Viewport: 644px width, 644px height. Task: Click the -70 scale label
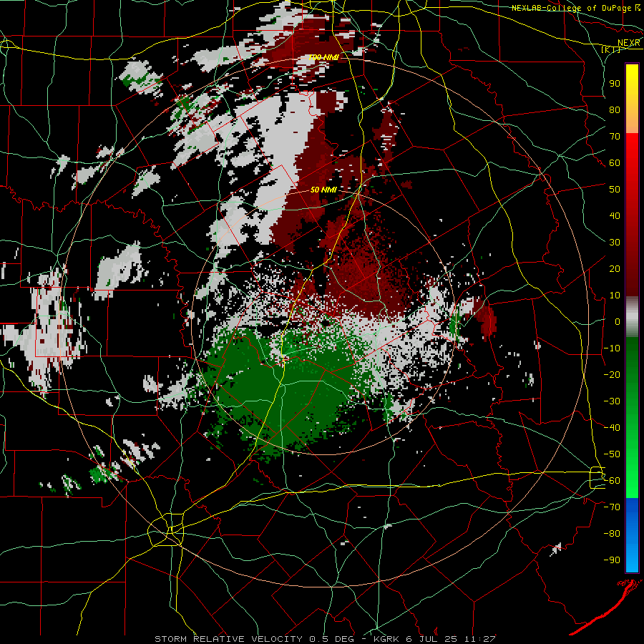(x=612, y=507)
